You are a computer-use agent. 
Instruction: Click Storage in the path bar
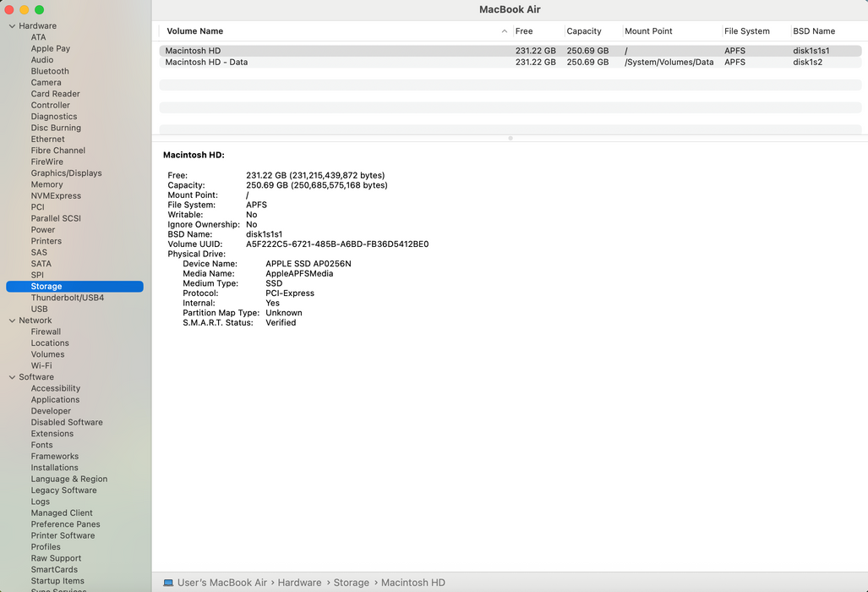point(352,583)
